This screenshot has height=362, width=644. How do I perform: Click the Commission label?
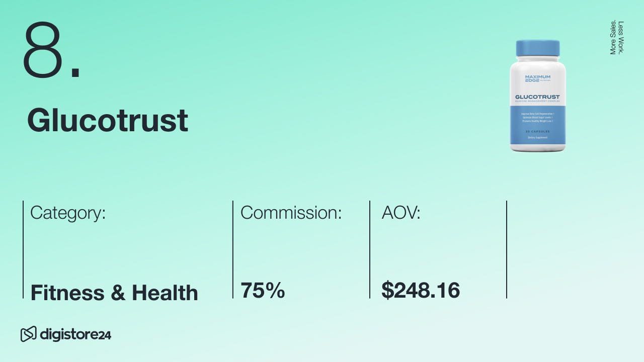[x=291, y=213]
